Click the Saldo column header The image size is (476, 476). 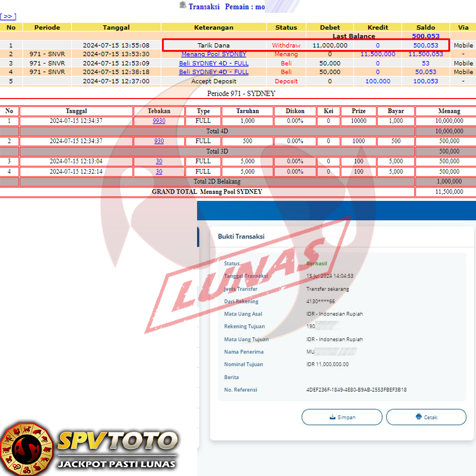pos(426,28)
